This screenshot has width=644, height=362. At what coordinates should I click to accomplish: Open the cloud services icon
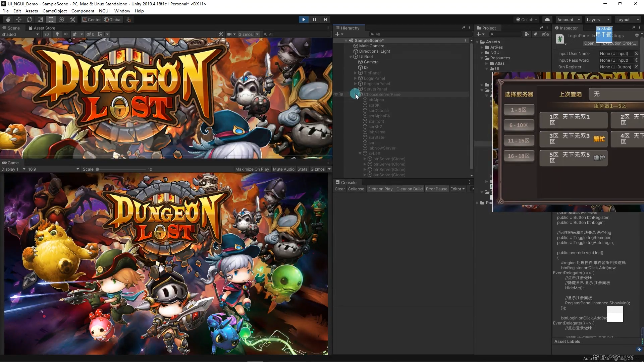pos(547,19)
